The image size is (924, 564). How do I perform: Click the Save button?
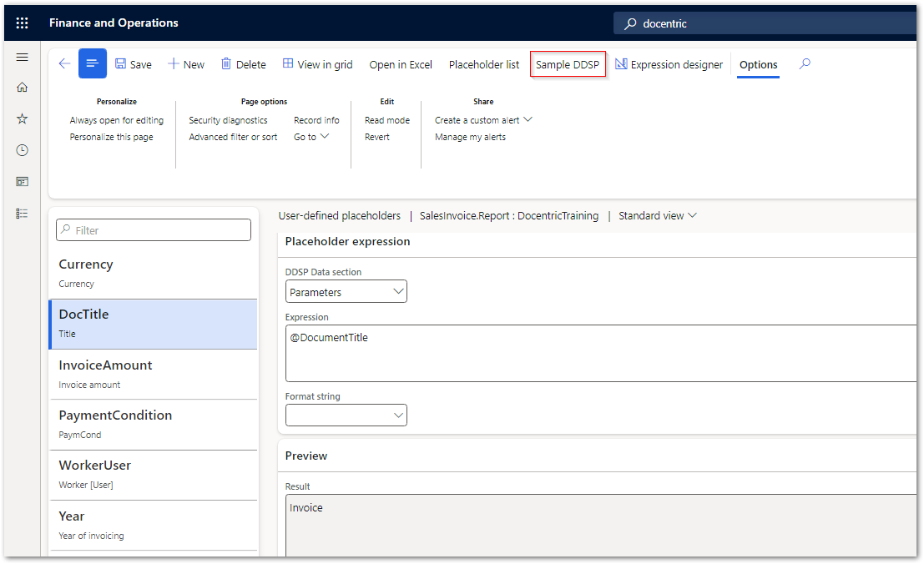pyautogui.click(x=134, y=64)
